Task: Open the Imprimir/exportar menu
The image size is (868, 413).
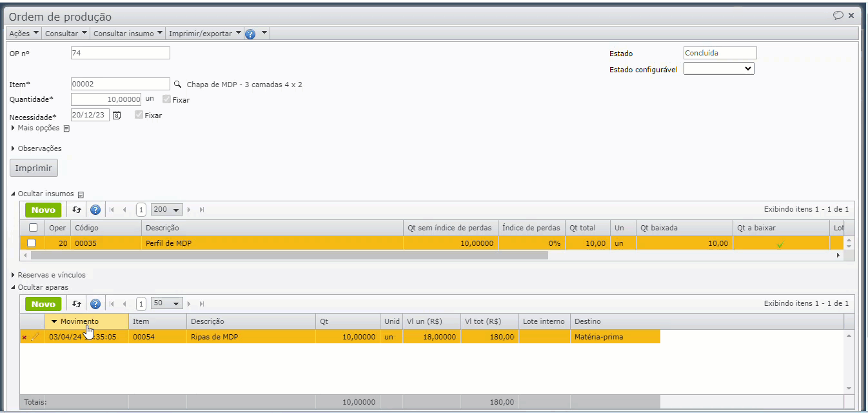Action: point(205,34)
